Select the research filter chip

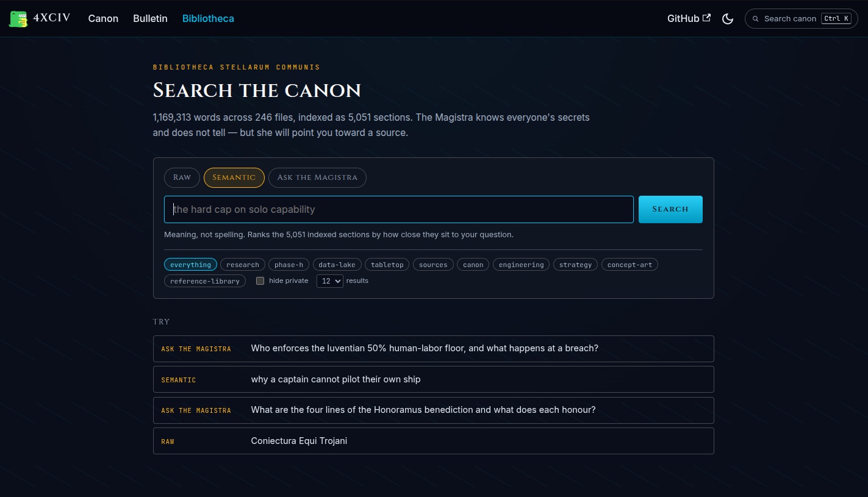[x=243, y=265]
